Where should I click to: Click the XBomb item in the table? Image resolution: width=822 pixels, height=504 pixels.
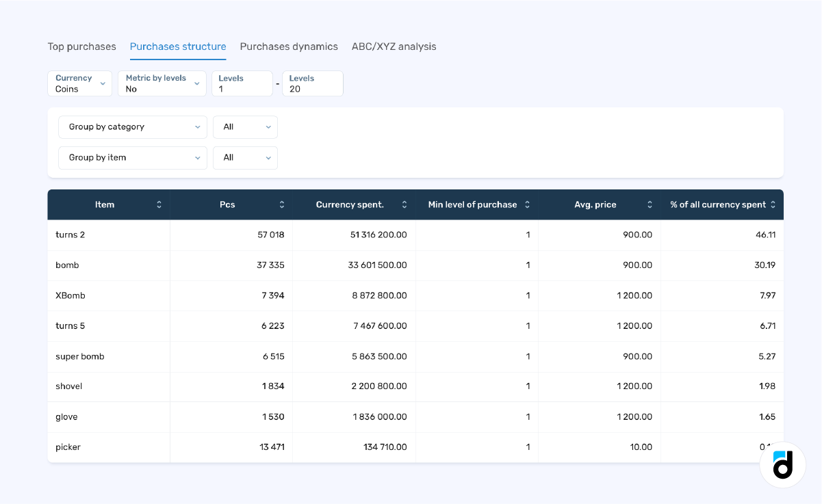click(70, 295)
